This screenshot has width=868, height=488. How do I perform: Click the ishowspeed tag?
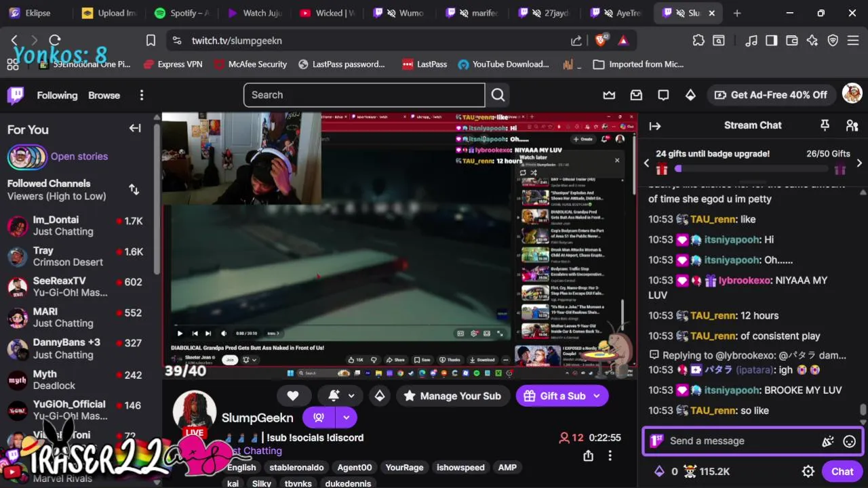click(x=460, y=468)
